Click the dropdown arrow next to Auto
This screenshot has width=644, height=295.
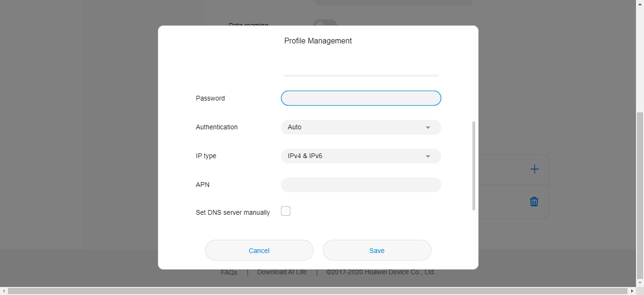(428, 127)
